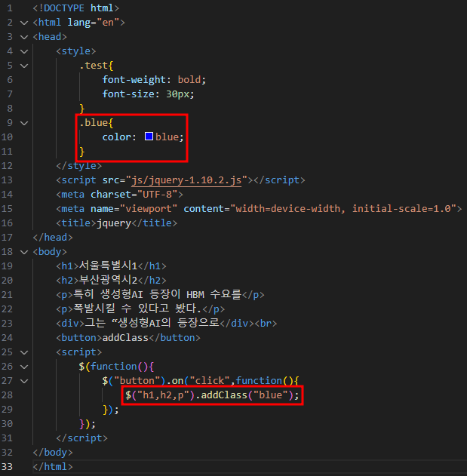Click the closing </script> tag on line 31

81,438
